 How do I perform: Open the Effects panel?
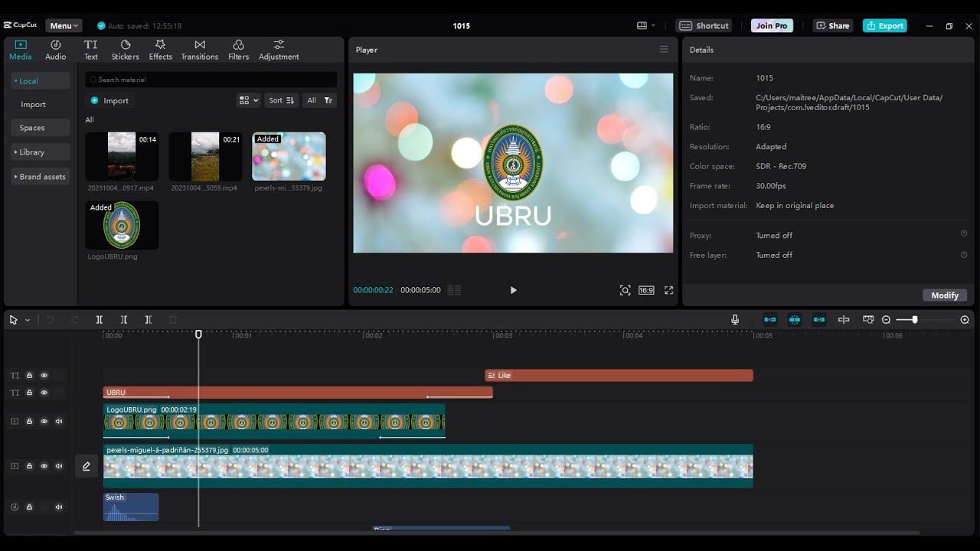click(x=160, y=50)
